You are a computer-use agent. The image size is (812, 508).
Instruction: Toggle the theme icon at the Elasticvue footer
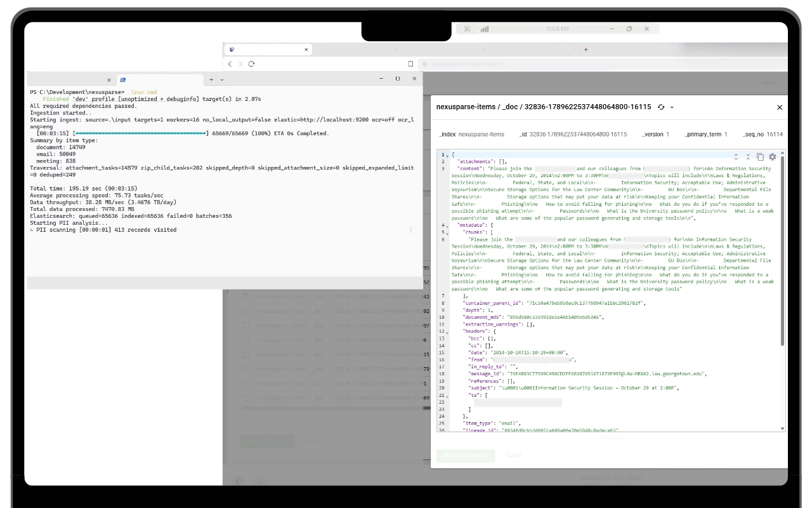coord(239,481)
